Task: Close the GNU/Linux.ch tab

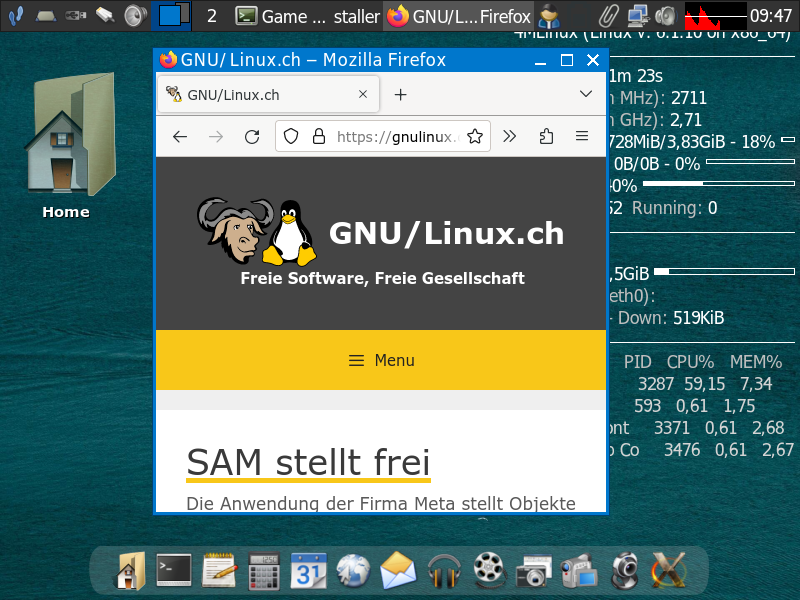Action: click(363, 94)
